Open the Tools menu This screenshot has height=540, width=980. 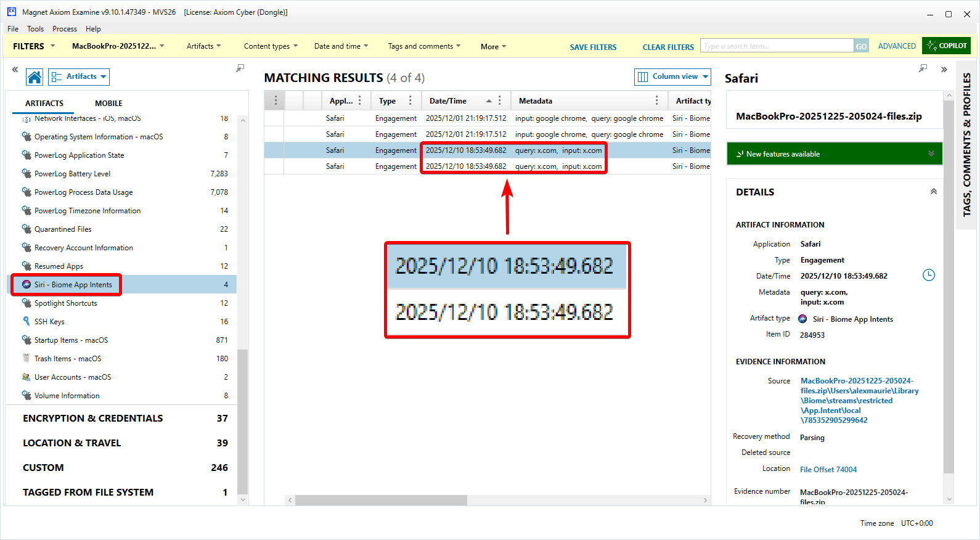[x=35, y=29]
